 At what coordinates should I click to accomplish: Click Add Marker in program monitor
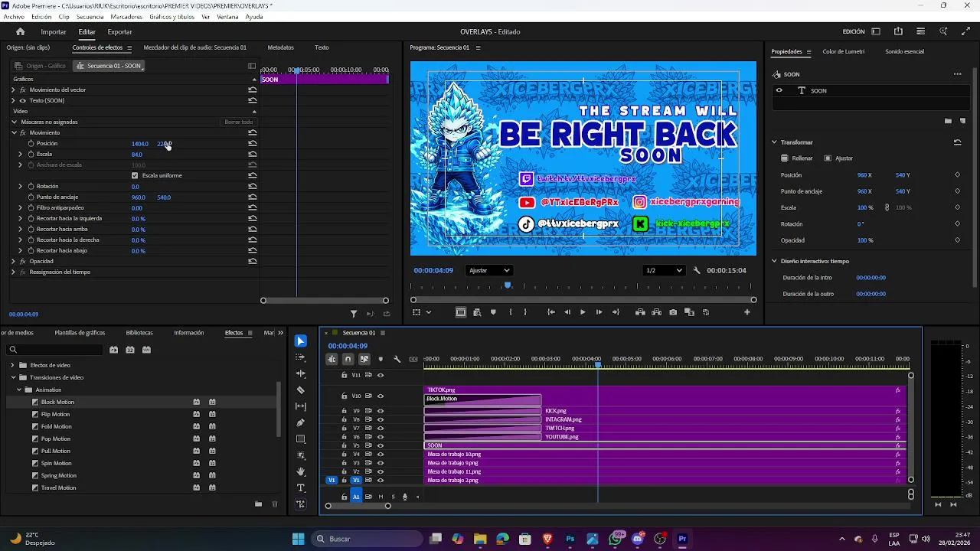pos(493,312)
